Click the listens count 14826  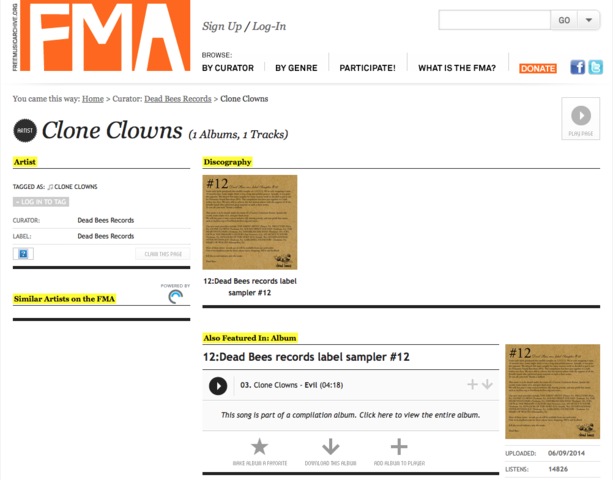point(558,469)
